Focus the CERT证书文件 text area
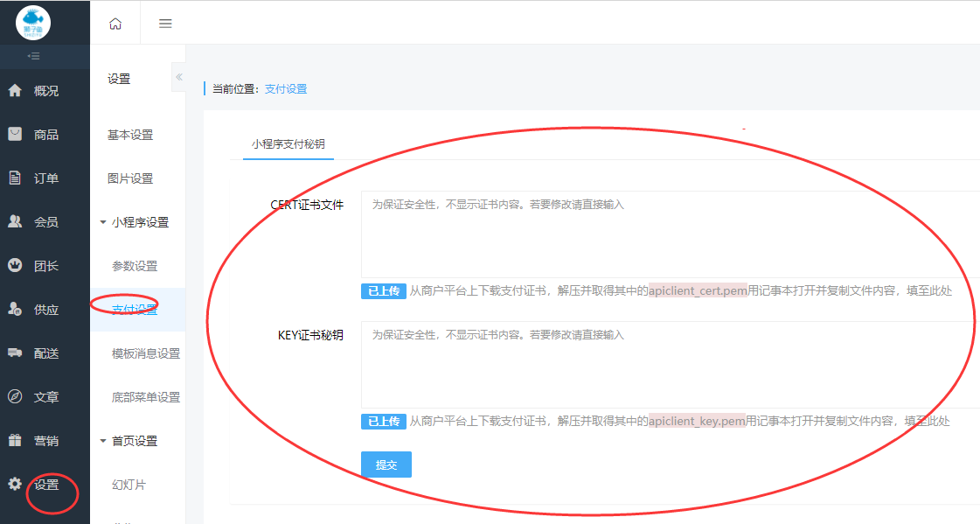980x524 pixels. pos(670,234)
